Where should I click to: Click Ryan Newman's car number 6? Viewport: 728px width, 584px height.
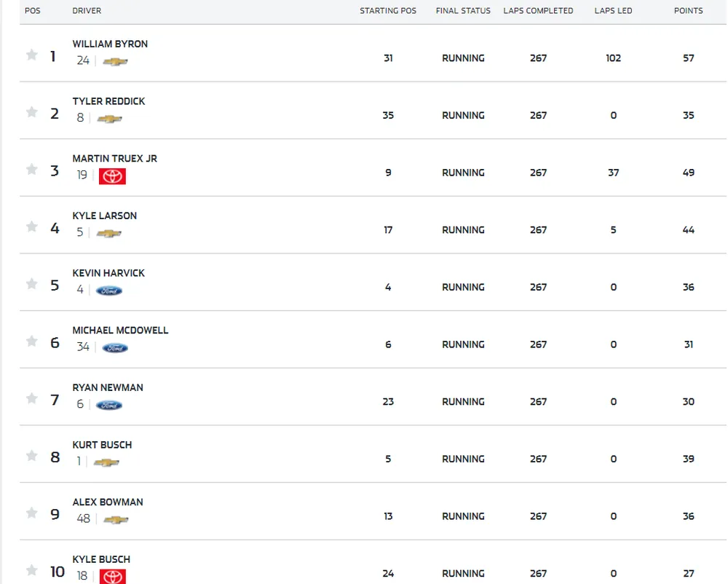pos(80,404)
